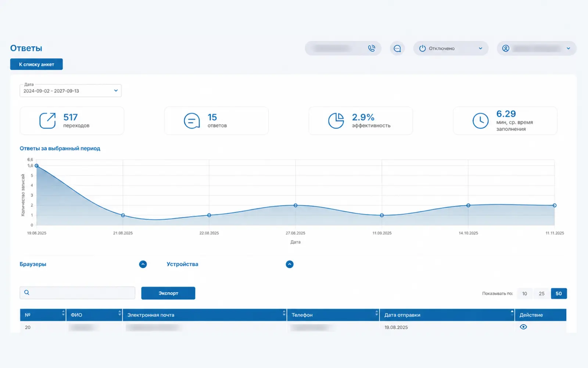View row 20 with eye icon
The width and height of the screenshot is (588, 368).
click(x=523, y=327)
